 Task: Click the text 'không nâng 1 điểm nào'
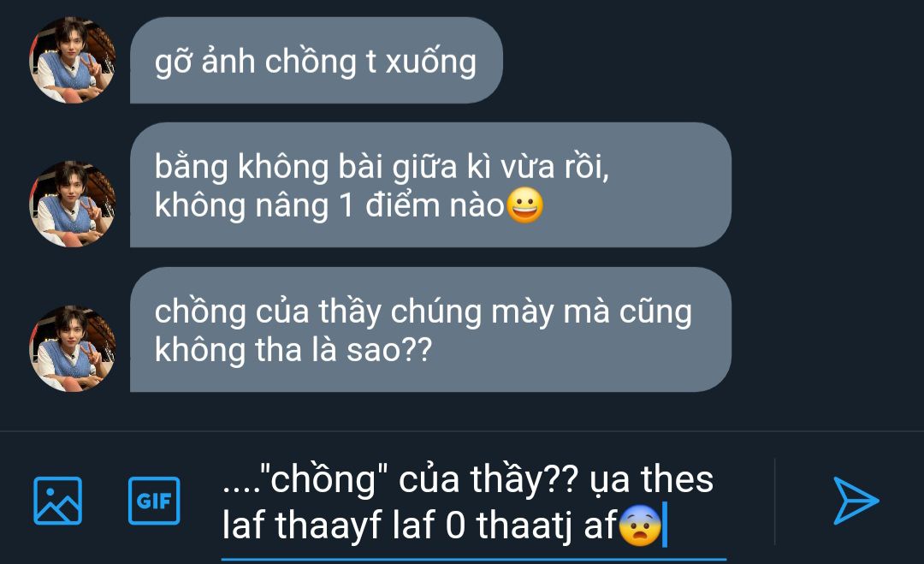point(329,205)
